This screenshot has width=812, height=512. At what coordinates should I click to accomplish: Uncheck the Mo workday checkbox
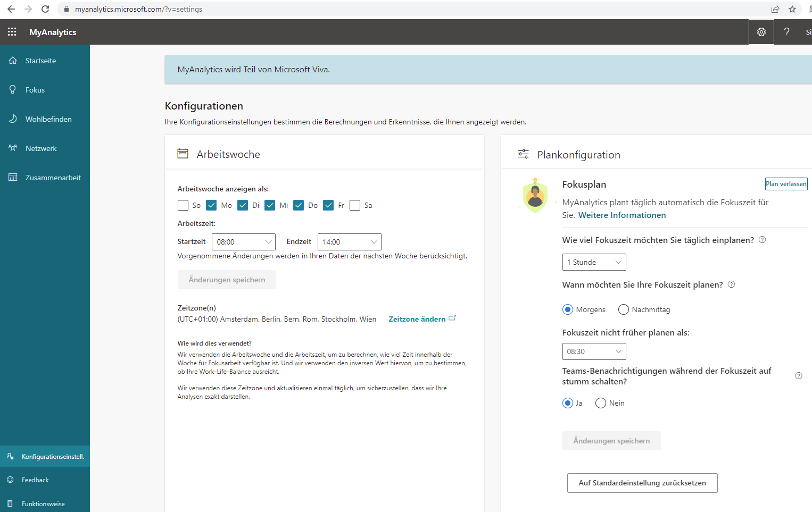pos(211,205)
